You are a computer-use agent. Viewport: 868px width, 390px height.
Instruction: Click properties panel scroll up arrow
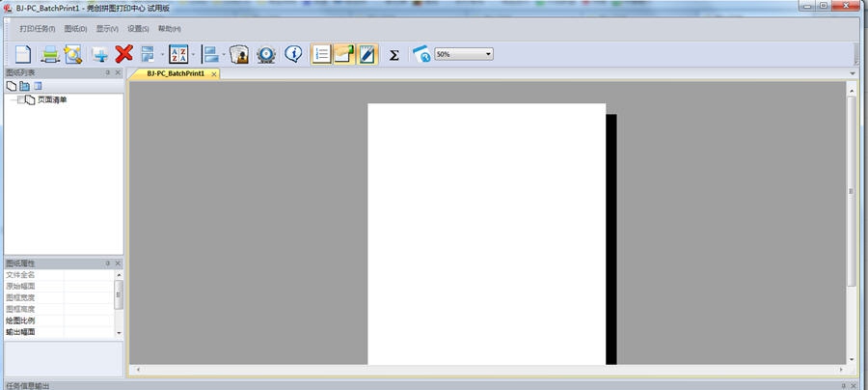(x=119, y=275)
